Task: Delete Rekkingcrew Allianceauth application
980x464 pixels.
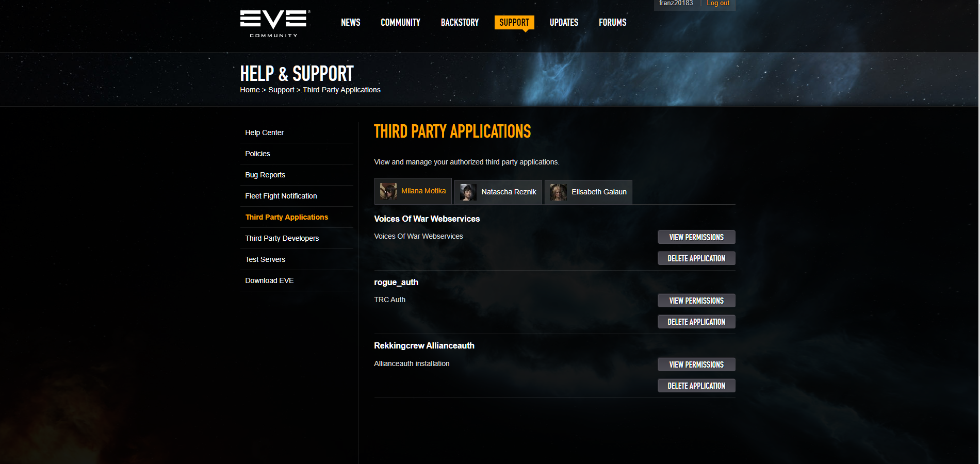Action: coord(696,386)
